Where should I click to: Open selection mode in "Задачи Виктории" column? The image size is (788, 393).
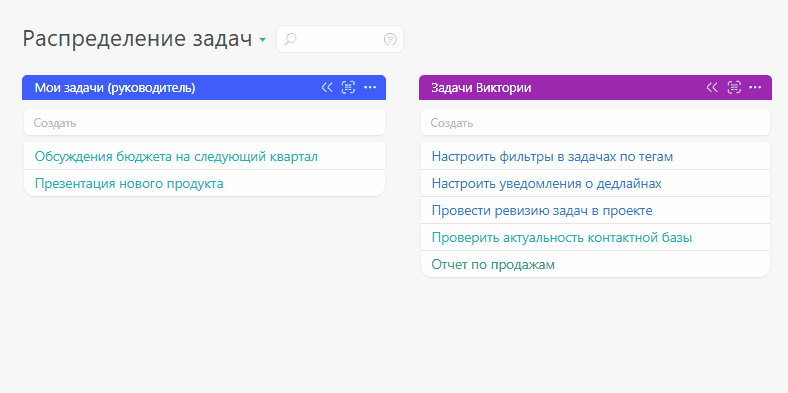734,87
